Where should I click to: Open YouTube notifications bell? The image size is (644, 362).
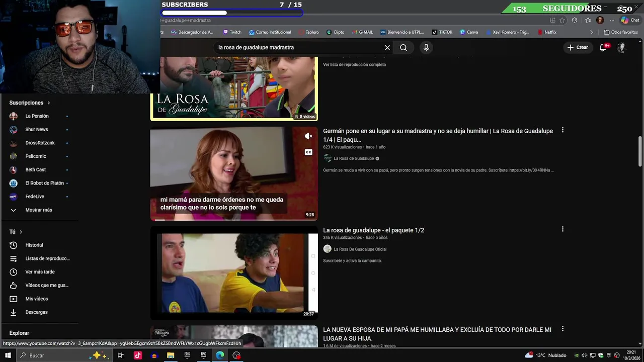pyautogui.click(x=604, y=47)
